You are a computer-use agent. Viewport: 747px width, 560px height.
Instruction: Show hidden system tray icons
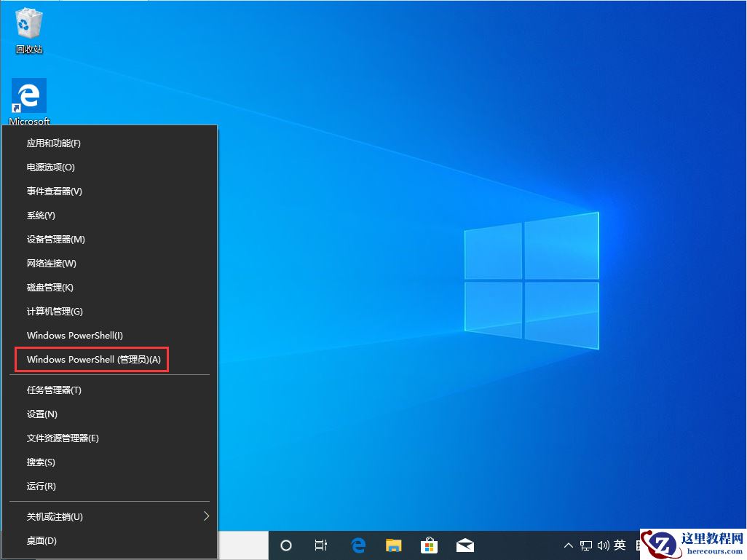tap(568, 545)
